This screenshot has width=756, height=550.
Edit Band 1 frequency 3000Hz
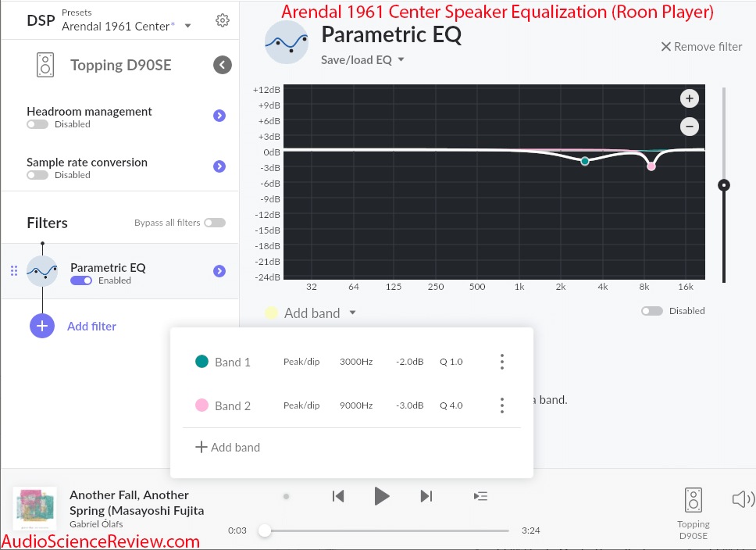[356, 362]
